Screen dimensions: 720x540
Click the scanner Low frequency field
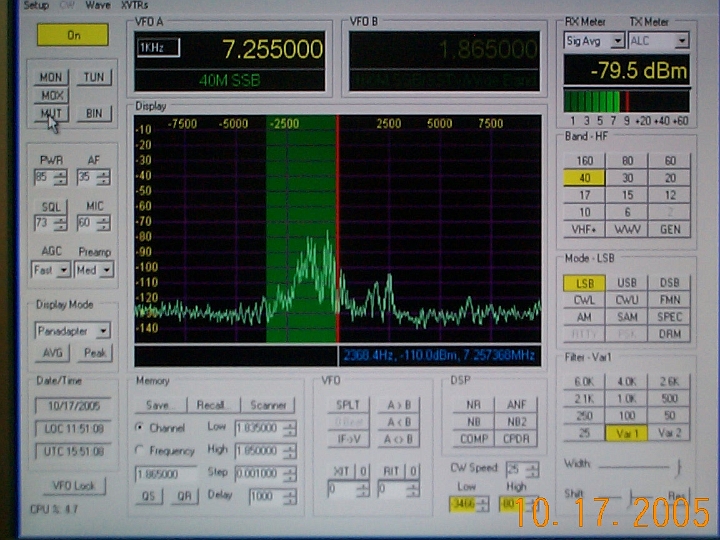[x=265, y=428]
